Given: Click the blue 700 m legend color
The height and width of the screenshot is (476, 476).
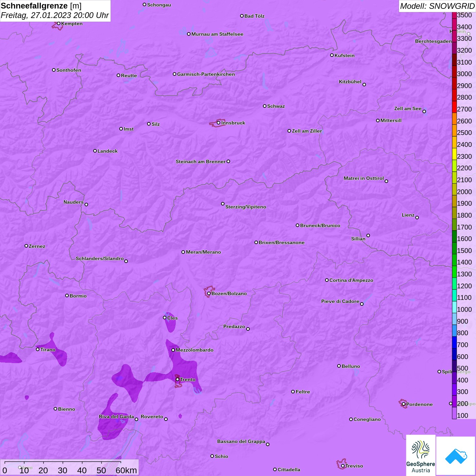Looking at the screenshot, I should click(x=454, y=342).
